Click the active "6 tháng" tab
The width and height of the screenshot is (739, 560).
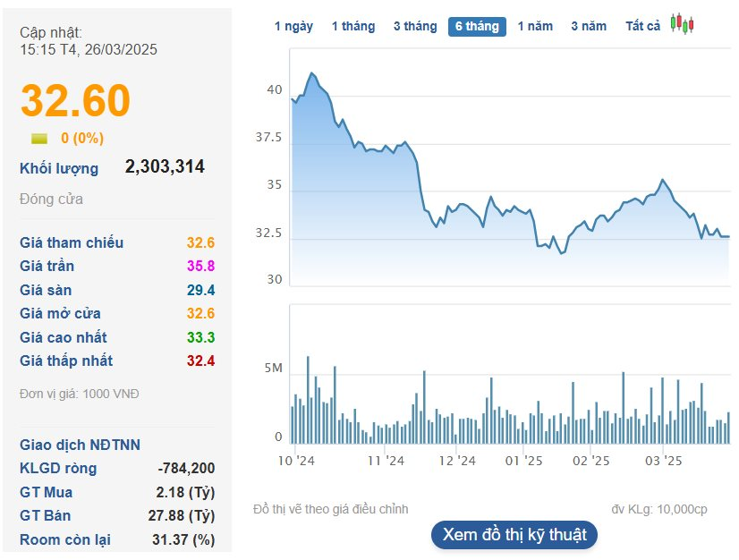click(477, 27)
